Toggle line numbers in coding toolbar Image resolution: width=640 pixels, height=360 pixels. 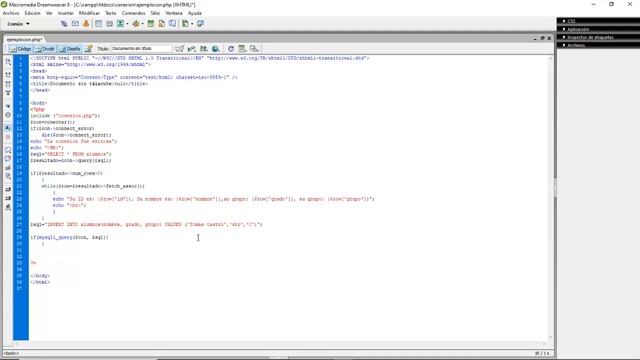click(8, 128)
